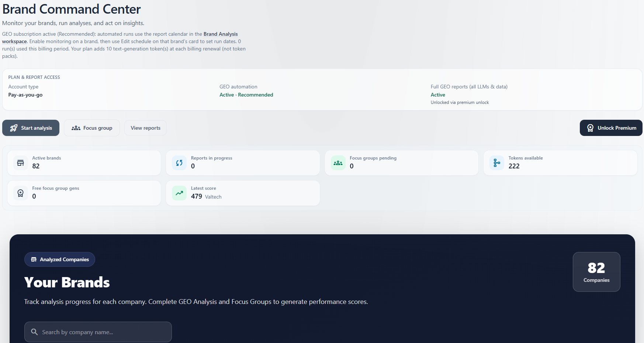Click the trending-up icon beside Latest score
The width and height of the screenshot is (644, 343).
tap(179, 193)
